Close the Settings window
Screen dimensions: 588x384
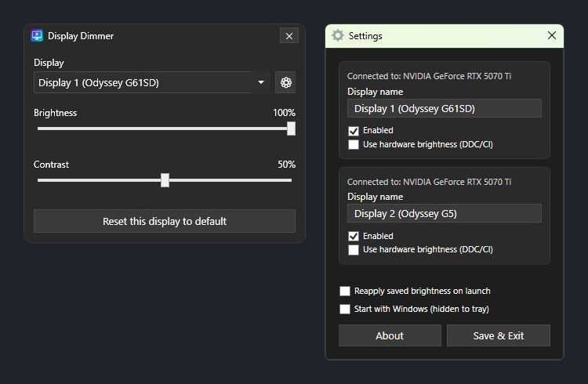click(552, 35)
